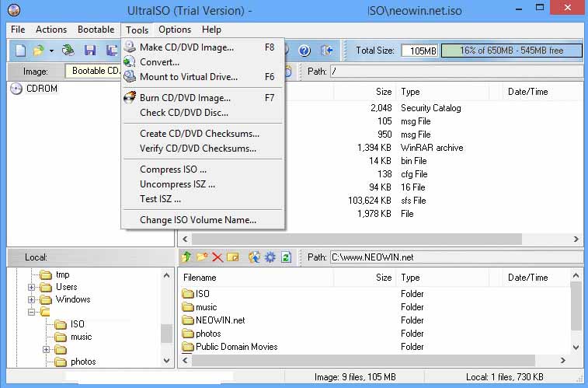Open the File menu

[x=18, y=30]
